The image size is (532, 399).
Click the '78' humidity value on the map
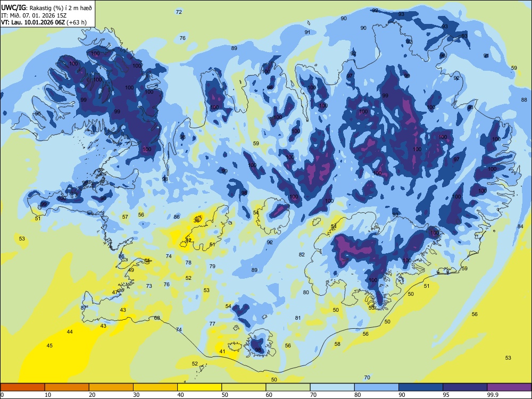[x=188, y=262]
